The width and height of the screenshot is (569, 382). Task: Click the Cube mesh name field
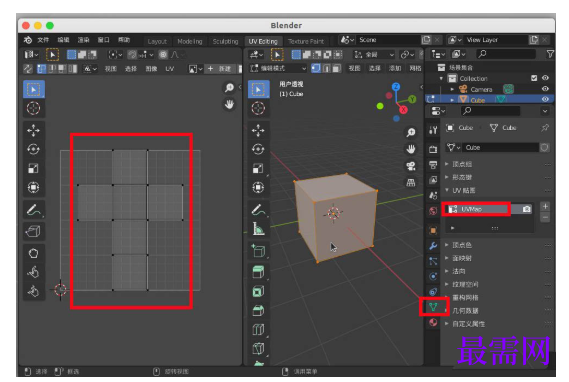(x=501, y=148)
